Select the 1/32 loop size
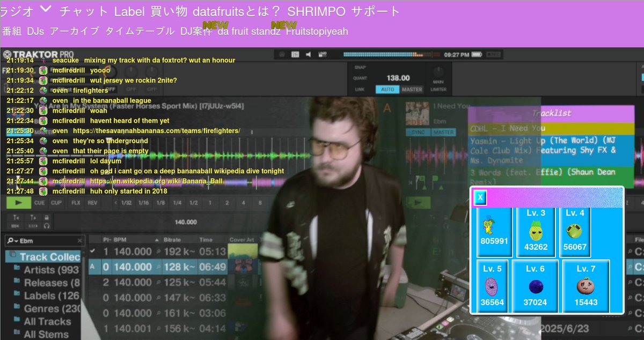The width and height of the screenshot is (644, 340). [x=126, y=203]
